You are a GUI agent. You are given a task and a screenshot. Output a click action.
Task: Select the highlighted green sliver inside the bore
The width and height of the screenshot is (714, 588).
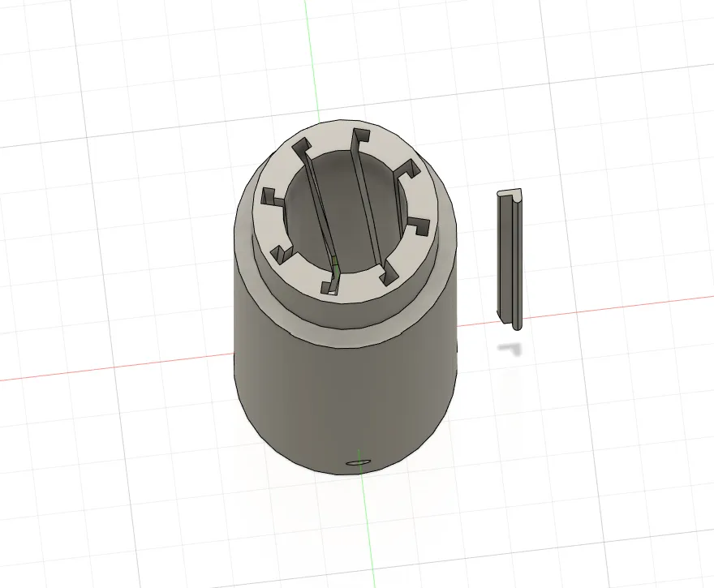(x=334, y=262)
